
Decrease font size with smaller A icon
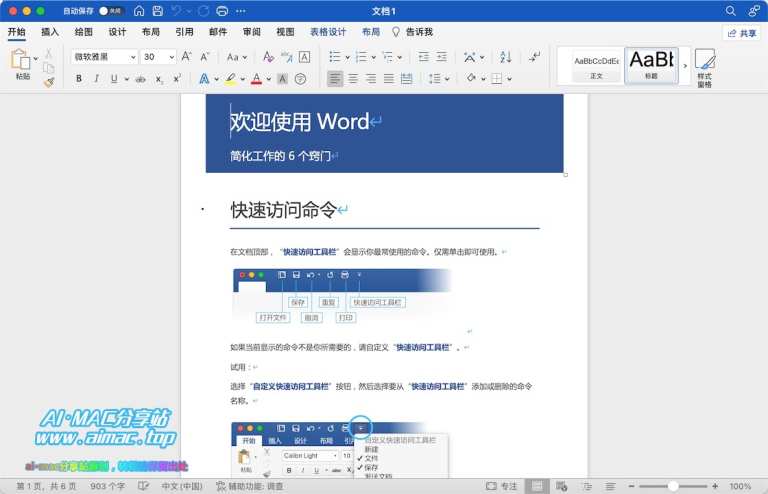point(205,57)
